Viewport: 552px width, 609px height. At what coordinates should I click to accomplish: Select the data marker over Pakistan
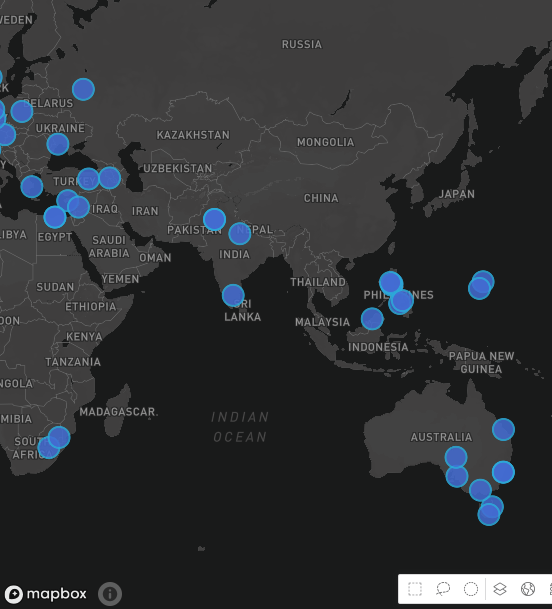tap(214, 219)
